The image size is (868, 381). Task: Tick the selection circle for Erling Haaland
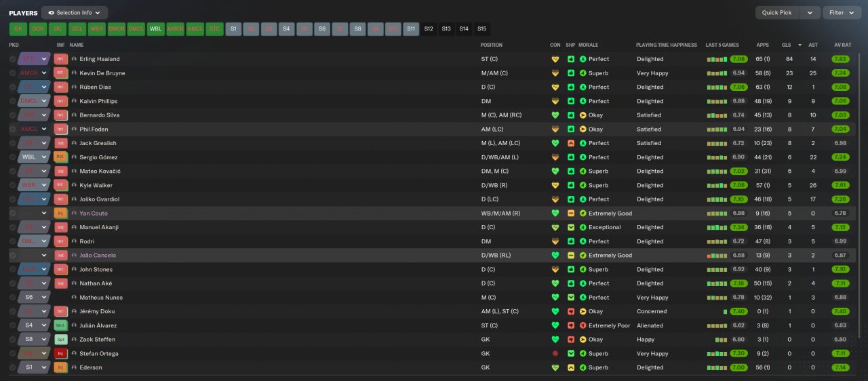13,59
